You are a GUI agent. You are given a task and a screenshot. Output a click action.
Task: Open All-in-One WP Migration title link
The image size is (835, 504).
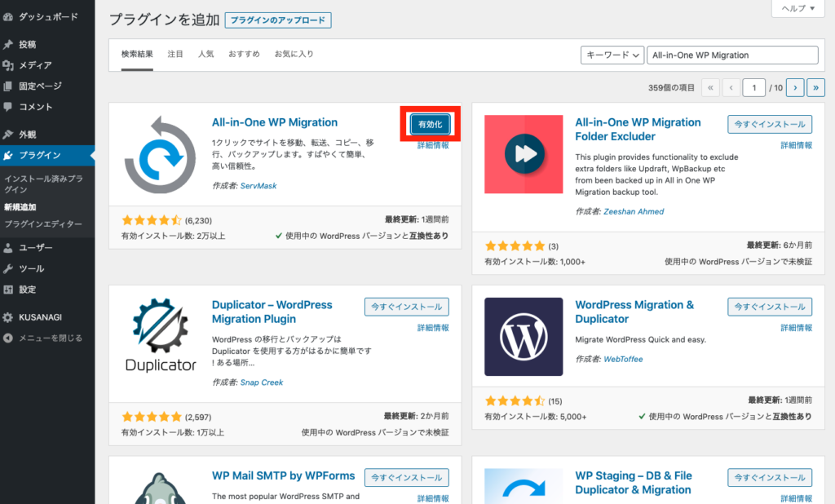(275, 122)
